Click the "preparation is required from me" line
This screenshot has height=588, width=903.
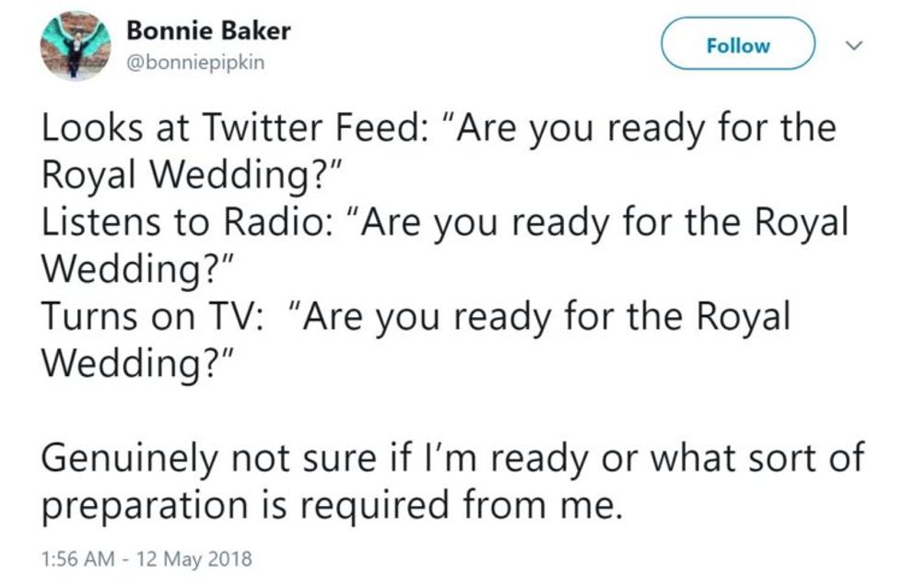point(327,505)
